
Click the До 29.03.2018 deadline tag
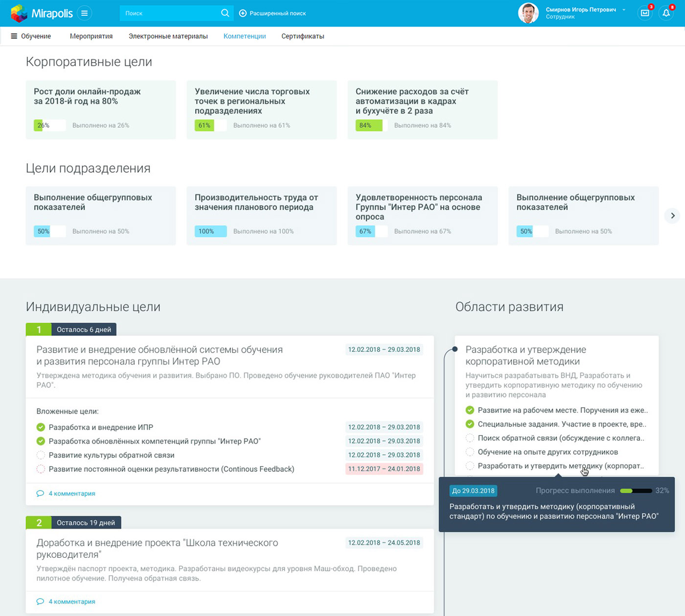473,491
